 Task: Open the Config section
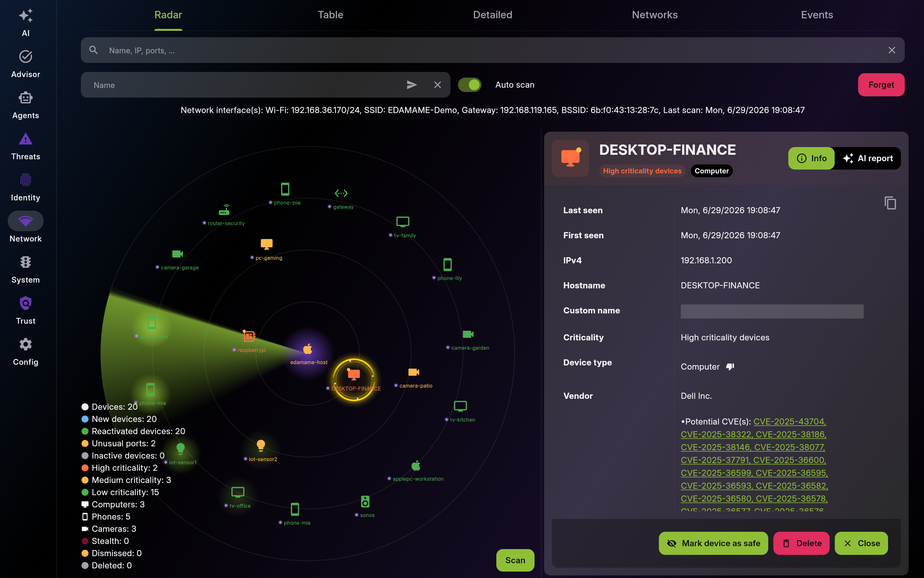pyautogui.click(x=26, y=352)
